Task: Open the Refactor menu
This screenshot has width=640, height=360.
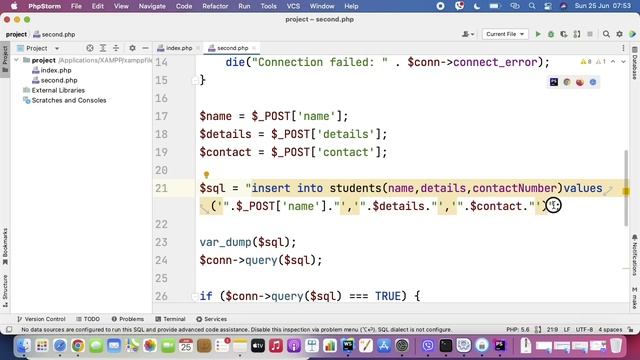Action: [x=215, y=6]
